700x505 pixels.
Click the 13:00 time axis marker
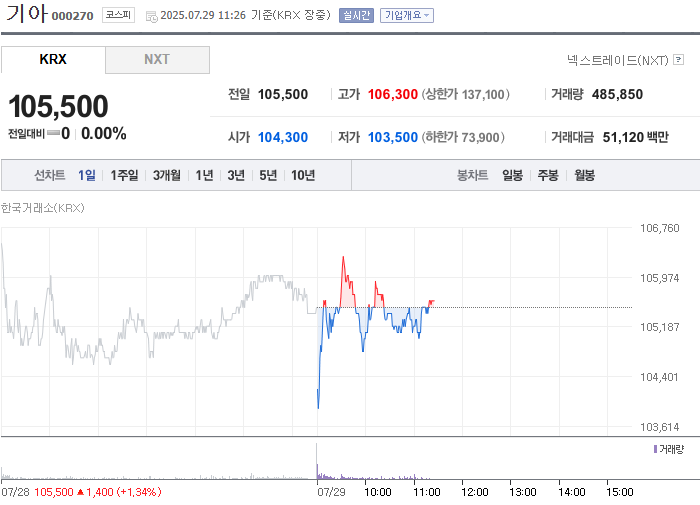point(523,492)
